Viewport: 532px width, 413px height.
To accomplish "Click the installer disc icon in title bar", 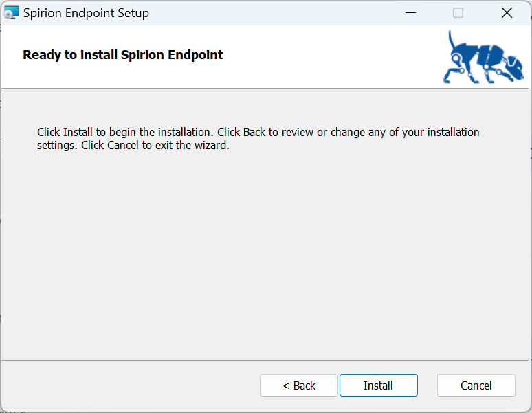I will click(x=12, y=13).
